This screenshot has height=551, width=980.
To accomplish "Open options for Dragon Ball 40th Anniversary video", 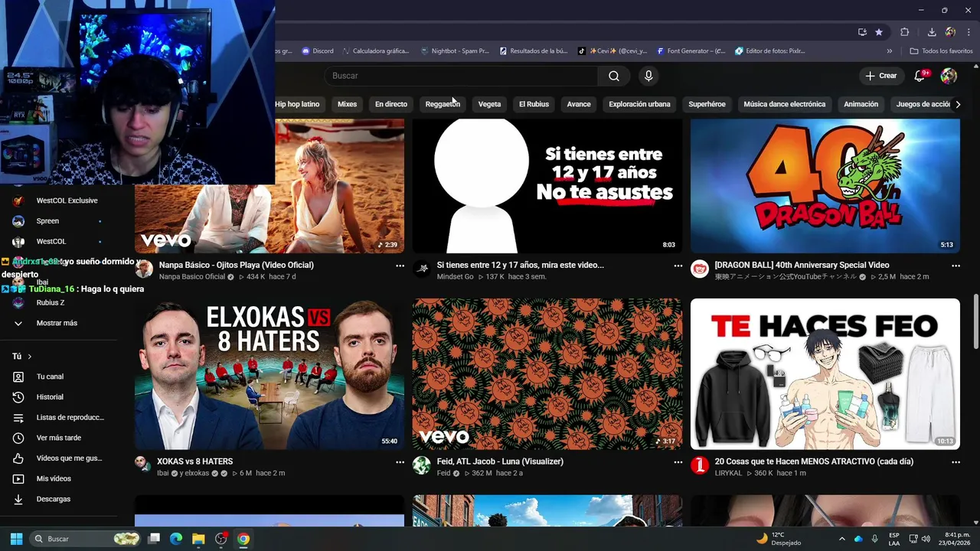I will tap(955, 266).
